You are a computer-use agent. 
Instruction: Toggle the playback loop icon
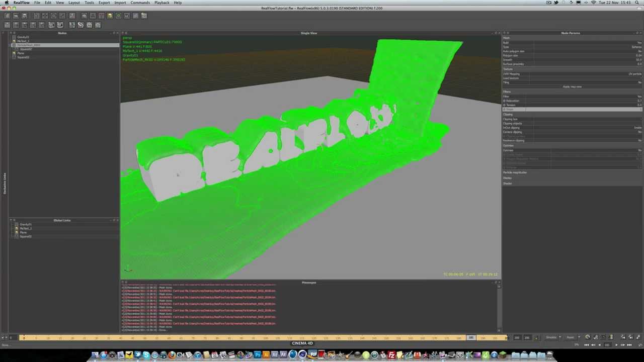pos(640,345)
